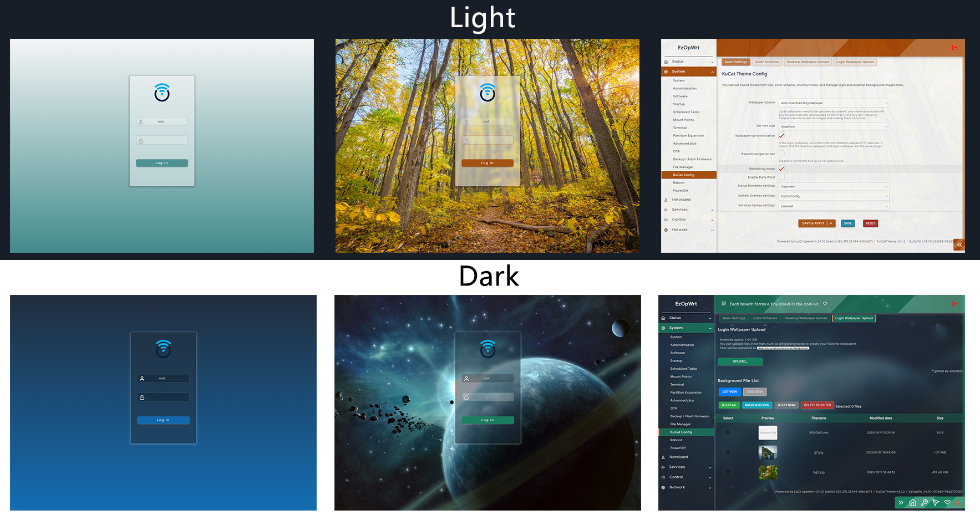Uncheck Wallpaper synchronization

(781, 136)
